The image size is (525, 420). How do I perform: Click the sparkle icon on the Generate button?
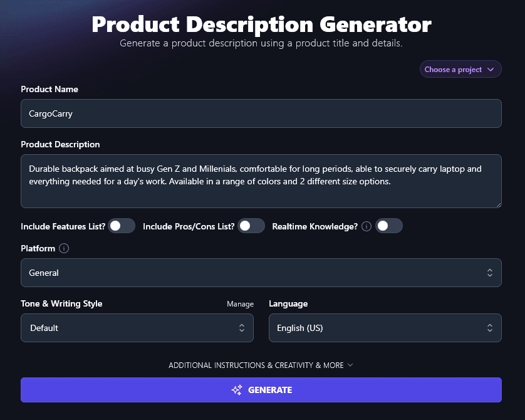click(x=237, y=390)
